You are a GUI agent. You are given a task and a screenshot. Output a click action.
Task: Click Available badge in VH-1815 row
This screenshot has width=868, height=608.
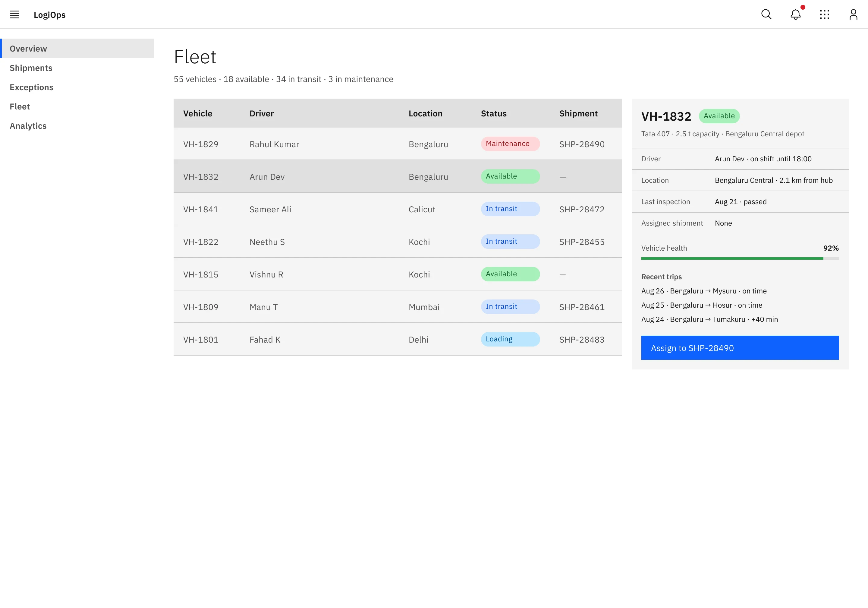pos(510,274)
